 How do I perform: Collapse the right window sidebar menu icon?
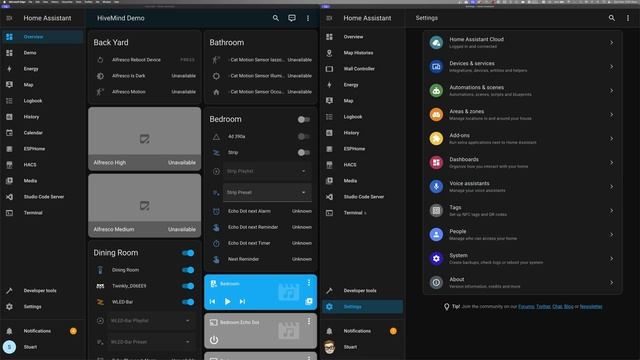coord(329,18)
